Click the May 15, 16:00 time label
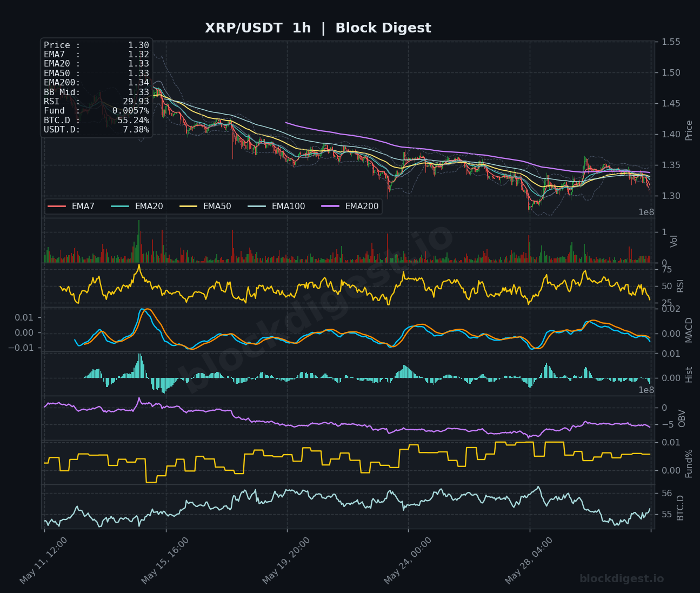Image resolution: width=700 pixels, height=593 pixels. (165, 560)
